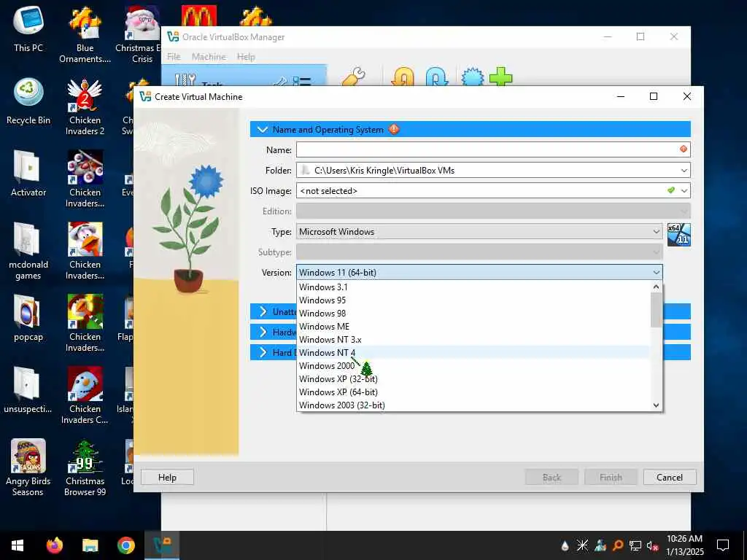This screenshot has height=560, width=747.
Task: Click the wrench Preferences icon in VirtualBox Manager
Action: (354, 77)
